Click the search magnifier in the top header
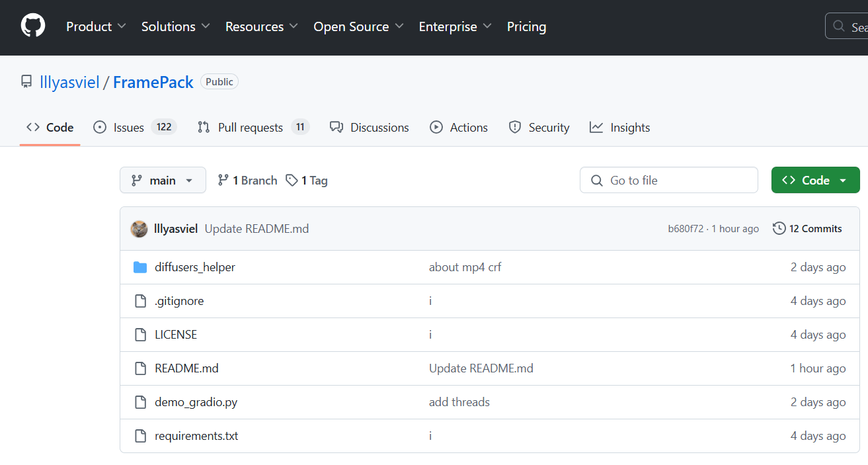Viewport: 868px width, 465px height. [840, 26]
